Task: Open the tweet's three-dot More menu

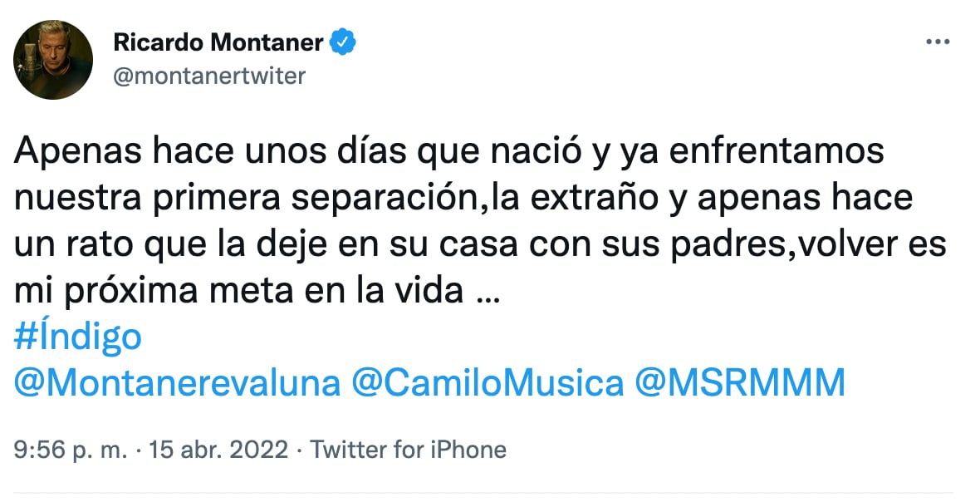Action: [x=938, y=41]
